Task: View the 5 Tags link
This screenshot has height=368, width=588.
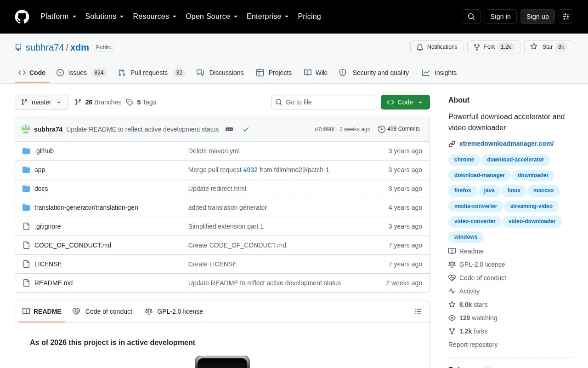Action: click(x=141, y=102)
